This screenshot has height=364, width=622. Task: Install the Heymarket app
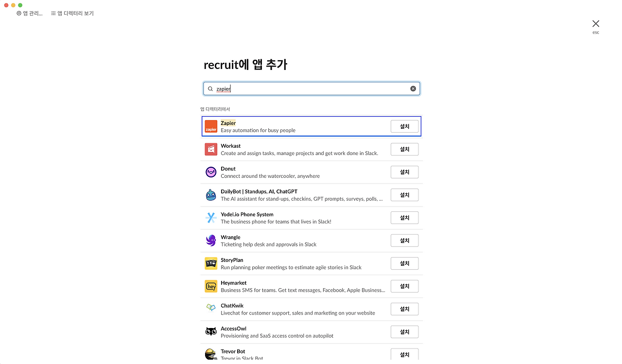[x=404, y=286]
